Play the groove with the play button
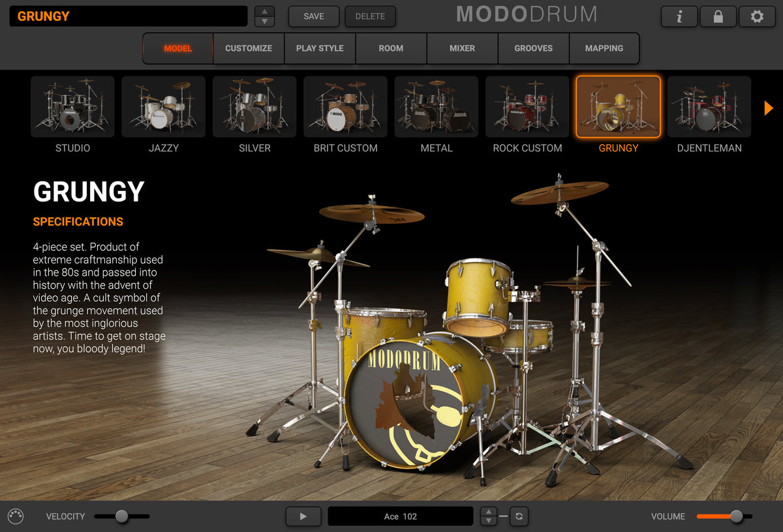Image resolution: width=783 pixels, height=532 pixels. pos(303,516)
